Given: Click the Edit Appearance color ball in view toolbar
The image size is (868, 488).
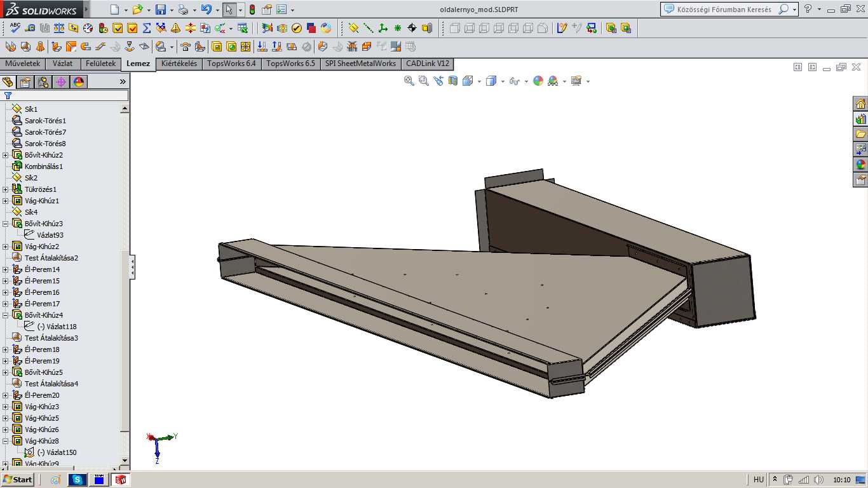Looking at the screenshot, I should pos(538,81).
